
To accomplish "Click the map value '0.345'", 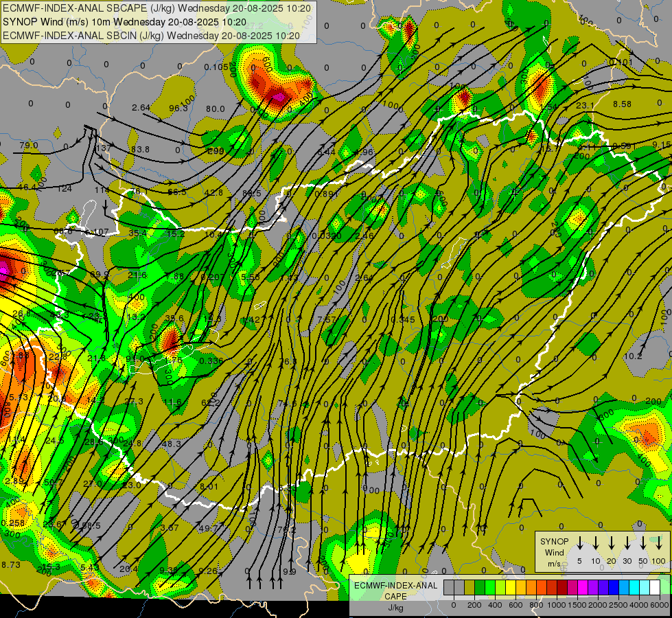I will point(403,320).
